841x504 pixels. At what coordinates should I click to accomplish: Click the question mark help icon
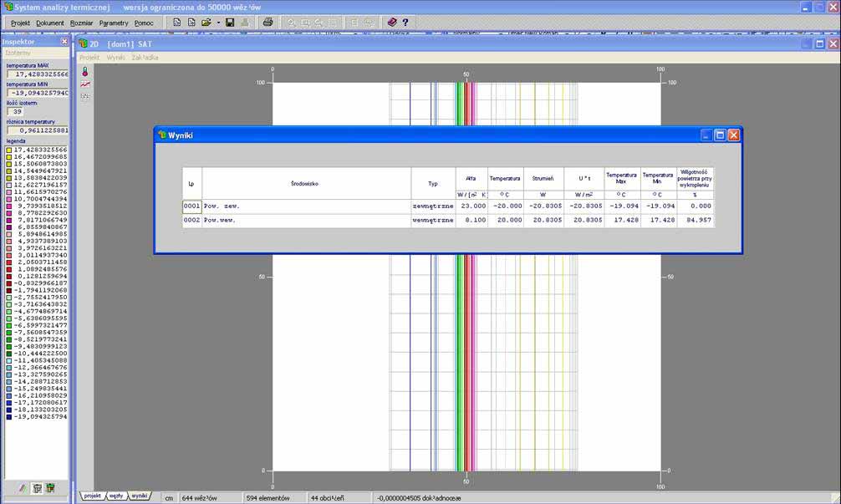pos(405,23)
